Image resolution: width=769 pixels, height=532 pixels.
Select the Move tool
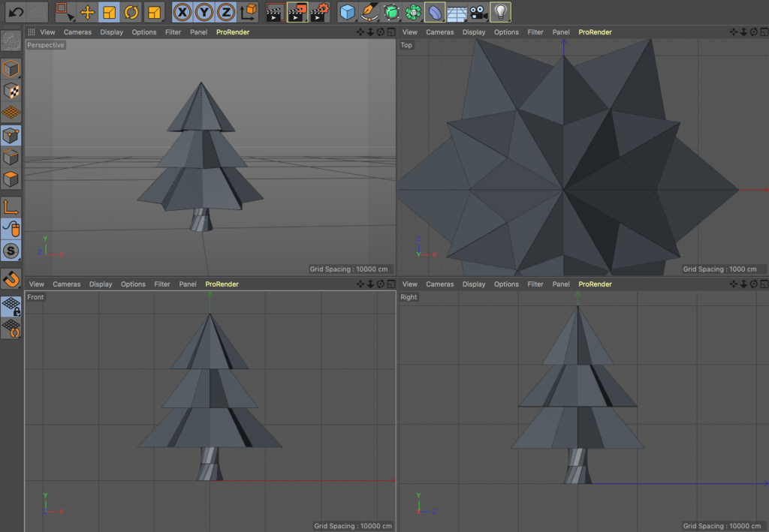[87, 12]
